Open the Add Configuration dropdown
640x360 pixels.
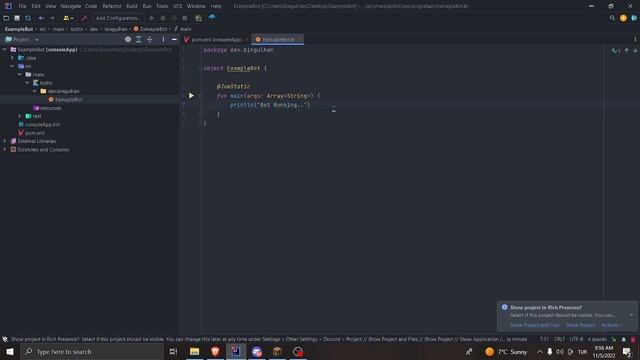point(118,18)
